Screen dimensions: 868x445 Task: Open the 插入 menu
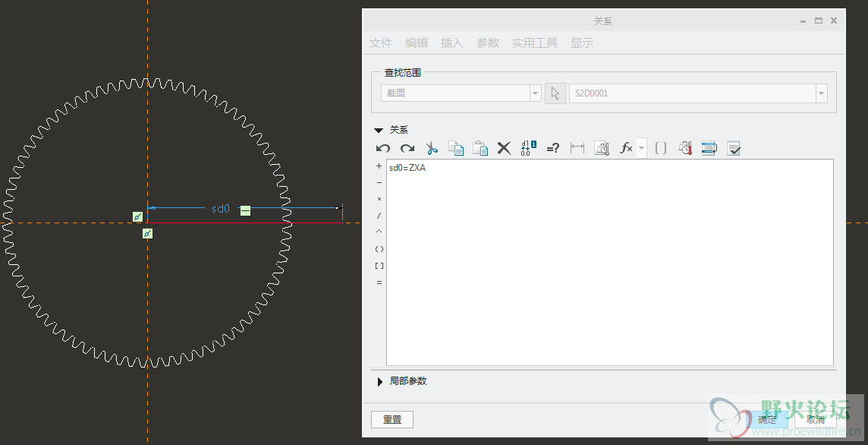(x=451, y=43)
